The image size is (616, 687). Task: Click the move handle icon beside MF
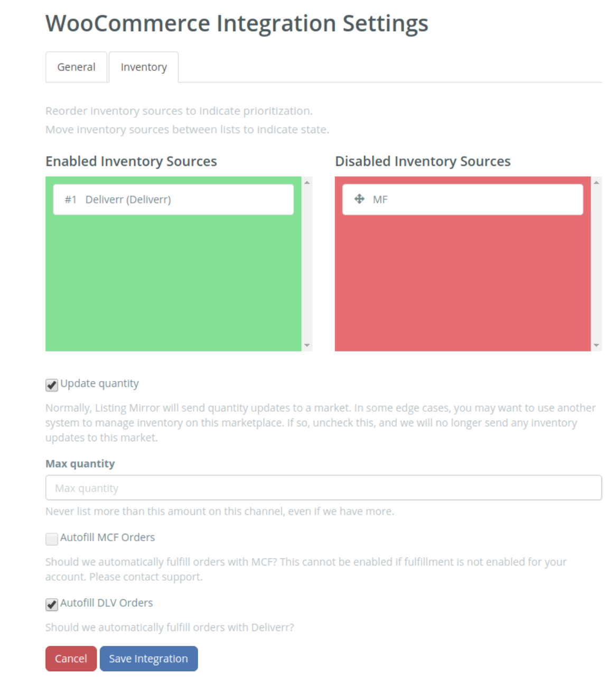359,199
